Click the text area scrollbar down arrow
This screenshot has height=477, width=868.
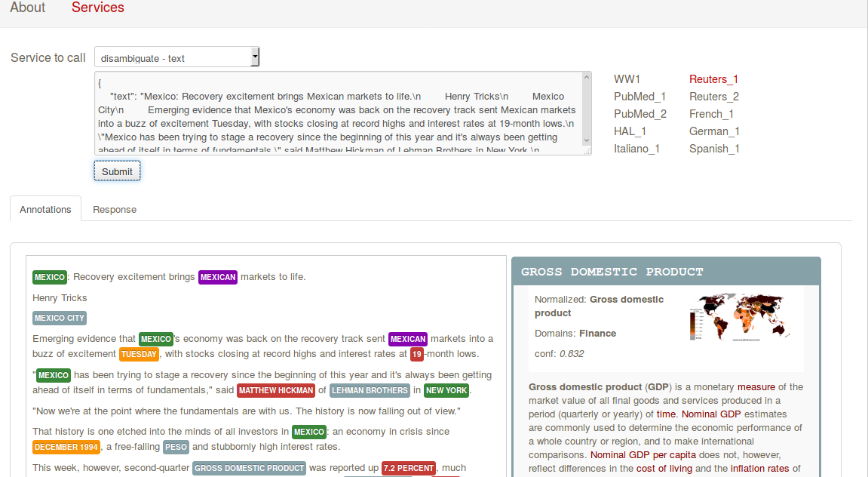pos(587,140)
